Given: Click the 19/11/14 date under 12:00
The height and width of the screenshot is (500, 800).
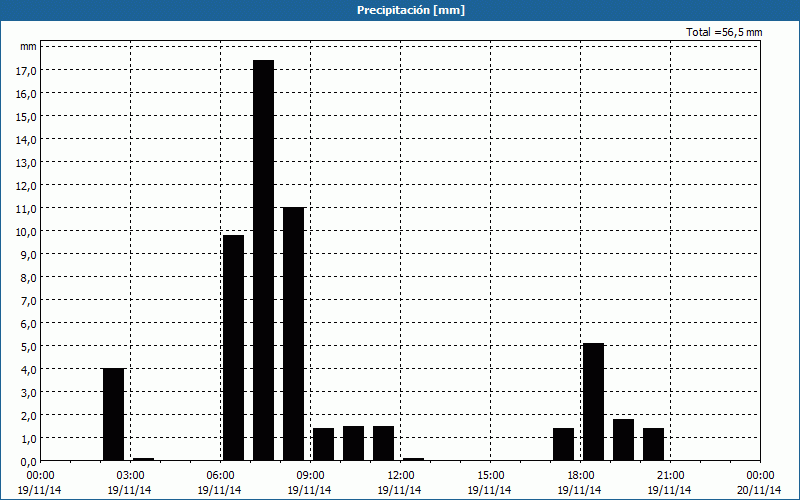Looking at the screenshot, I should coord(399,490).
